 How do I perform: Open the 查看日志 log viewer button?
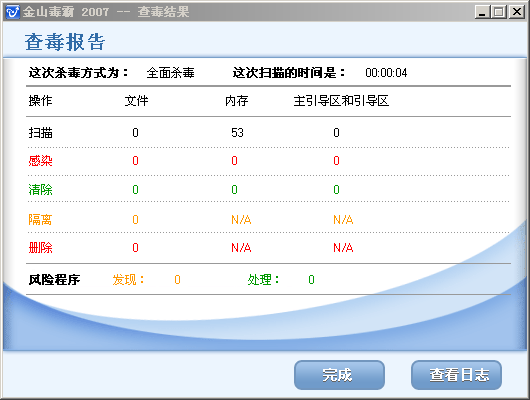coord(456,375)
